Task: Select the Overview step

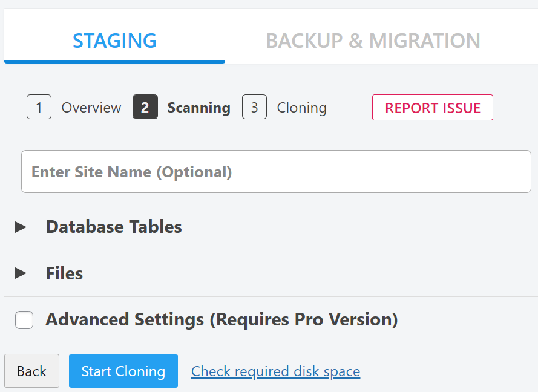Action: pyautogui.click(x=91, y=107)
